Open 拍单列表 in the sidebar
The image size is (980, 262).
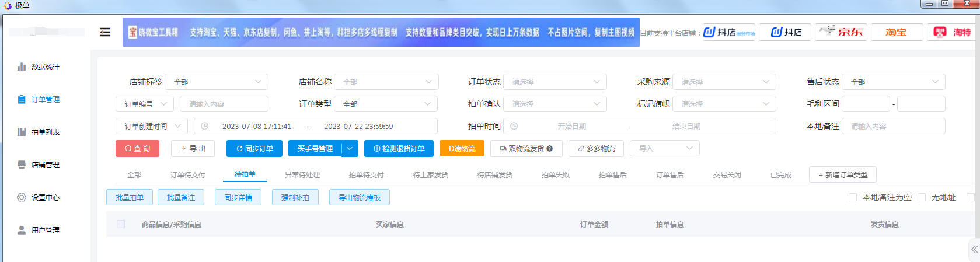(x=39, y=132)
